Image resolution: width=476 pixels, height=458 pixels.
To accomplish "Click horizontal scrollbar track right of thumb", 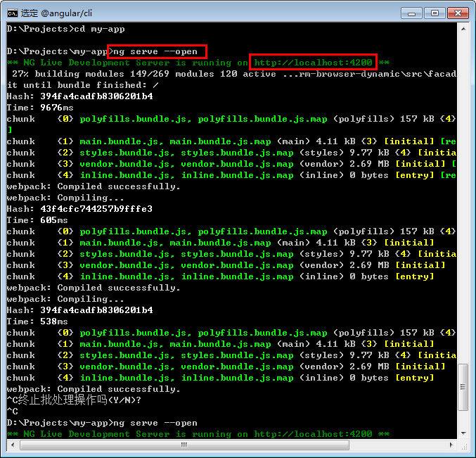I will pos(401,445).
